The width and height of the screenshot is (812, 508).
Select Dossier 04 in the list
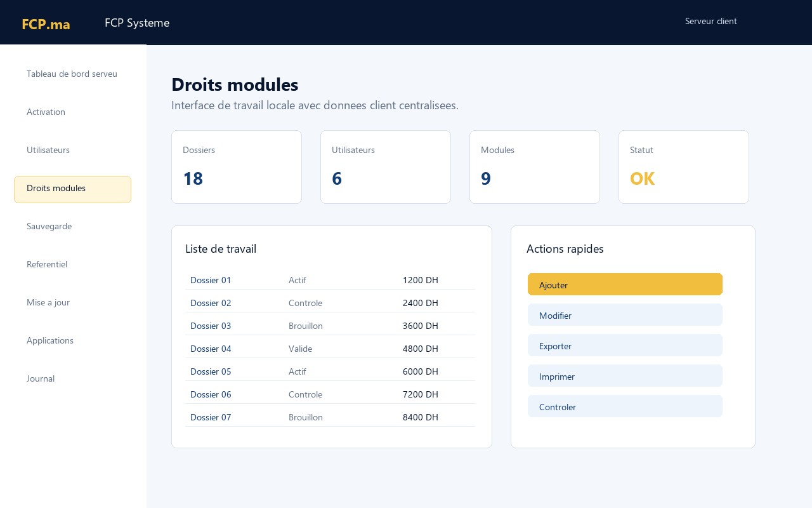point(211,349)
